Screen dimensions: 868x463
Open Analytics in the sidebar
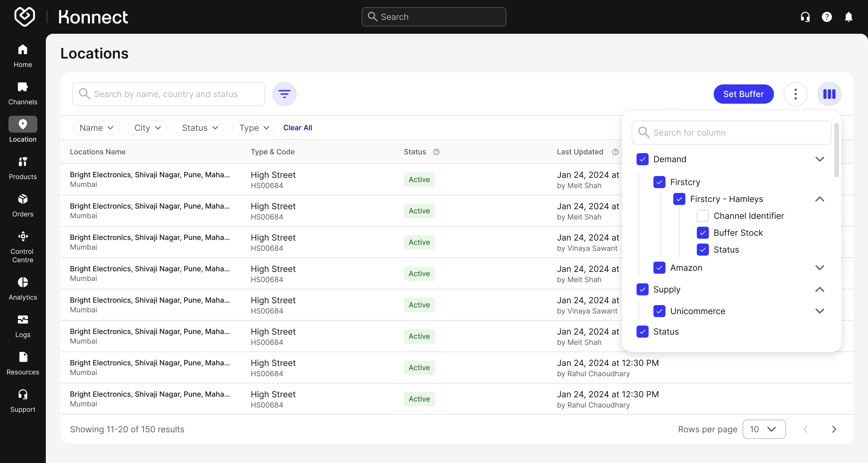(23, 289)
